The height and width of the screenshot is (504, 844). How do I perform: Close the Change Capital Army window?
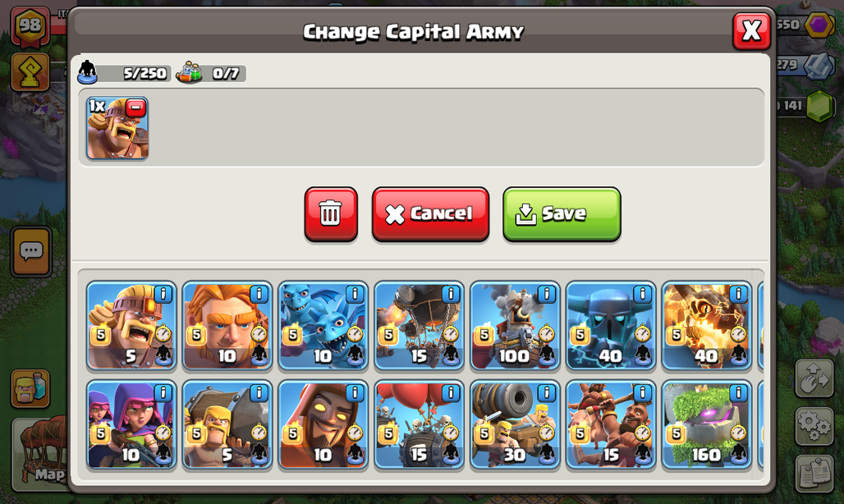[751, 31]
